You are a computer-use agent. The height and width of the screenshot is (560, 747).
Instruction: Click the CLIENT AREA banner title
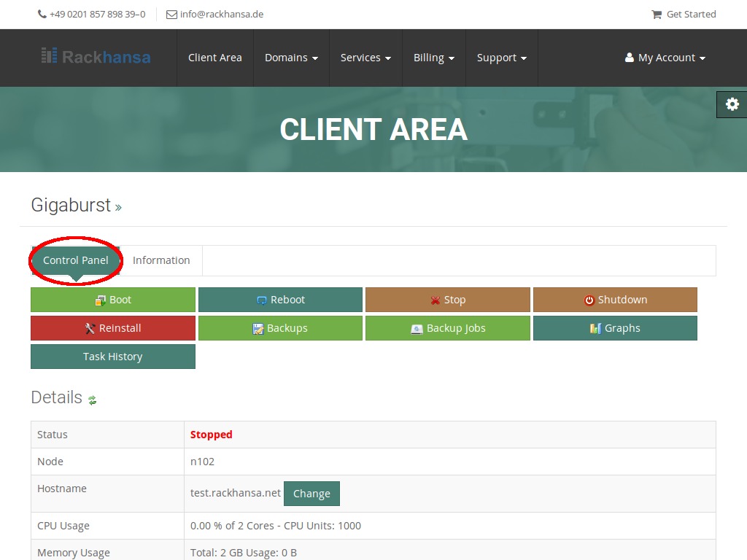pyautogui.click(x=373, y=130)
